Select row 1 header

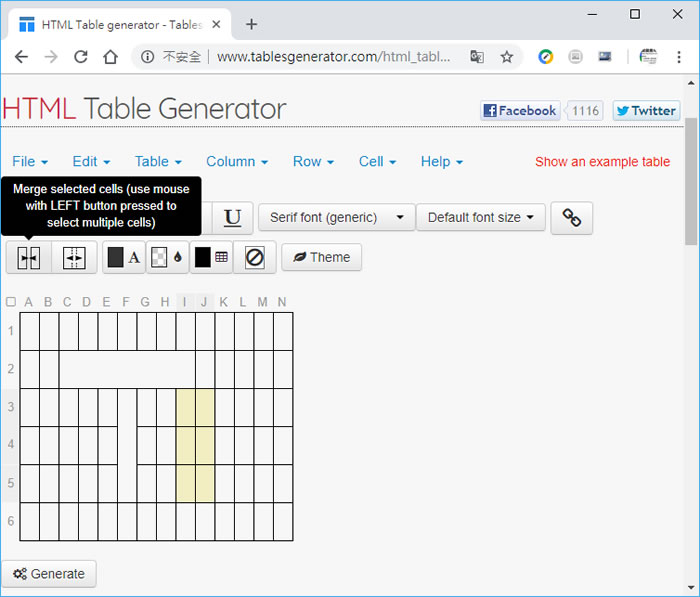click(x=10, y=331)
